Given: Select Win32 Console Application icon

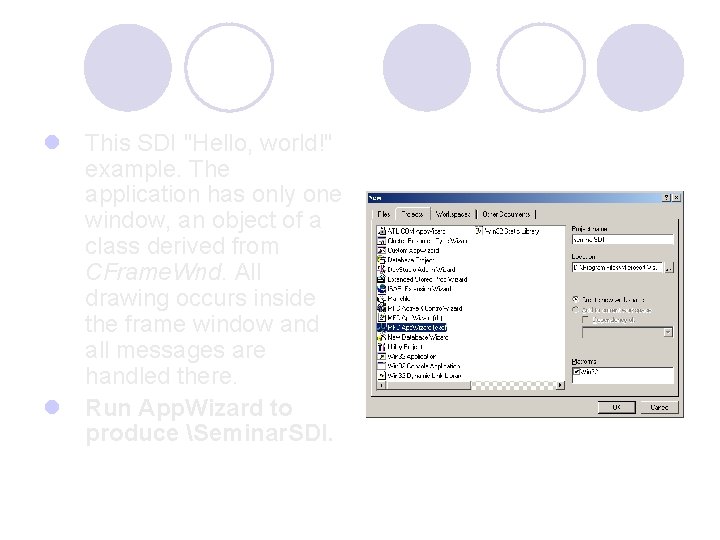Looking at the screenshot, I should (x=381, y=366).
